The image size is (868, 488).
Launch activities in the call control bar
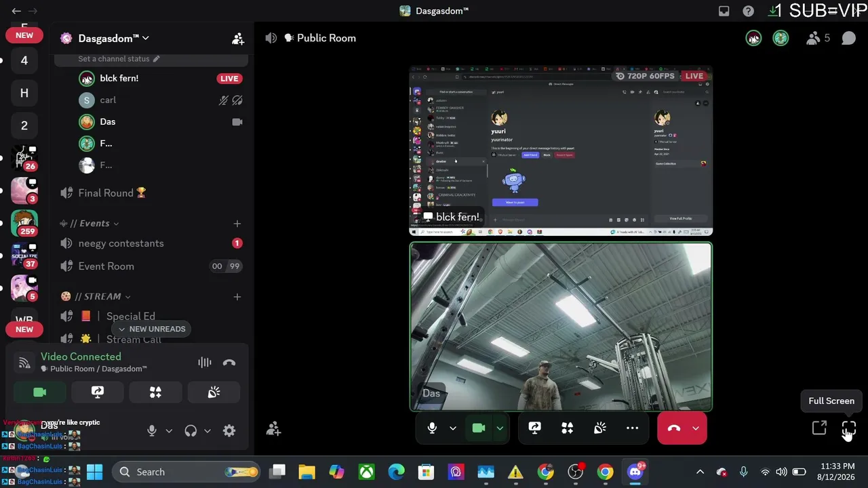(567, 428)
